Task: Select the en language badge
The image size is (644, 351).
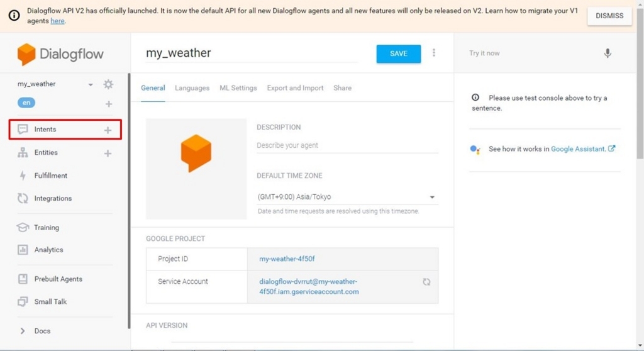Action: (26, 103)
